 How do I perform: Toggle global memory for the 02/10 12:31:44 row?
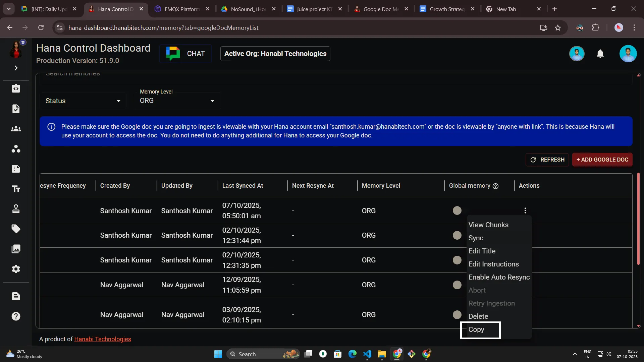pos(457,235)
